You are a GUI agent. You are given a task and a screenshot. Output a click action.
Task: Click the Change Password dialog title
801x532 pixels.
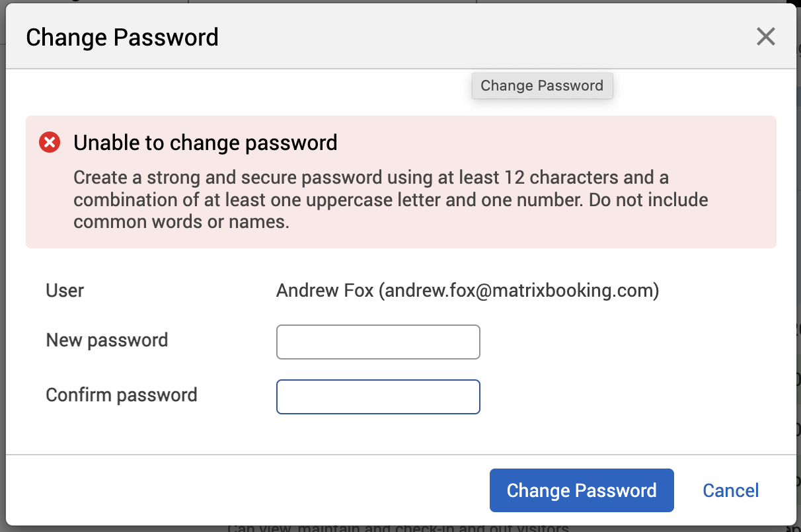[122, 37]
